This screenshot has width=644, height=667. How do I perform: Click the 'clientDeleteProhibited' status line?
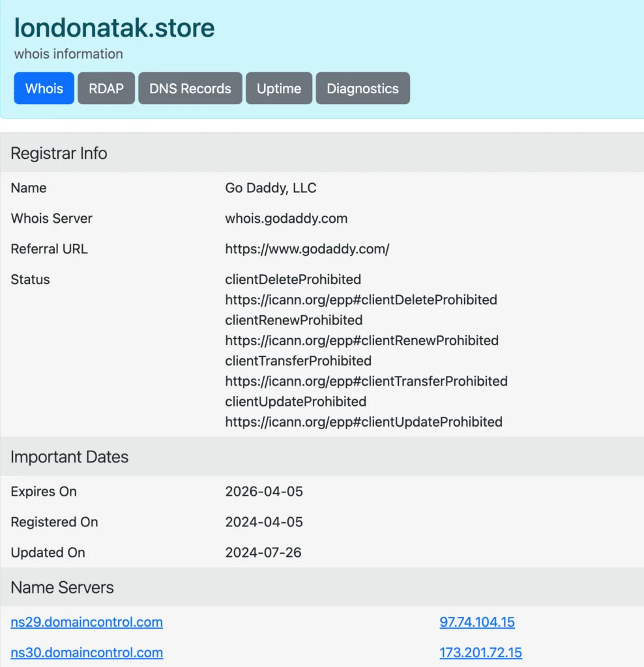point(293,279)
